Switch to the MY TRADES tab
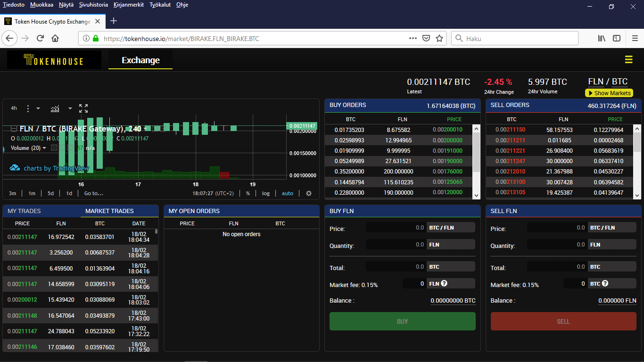Screen dimensions: 644x362 point(25,211)
